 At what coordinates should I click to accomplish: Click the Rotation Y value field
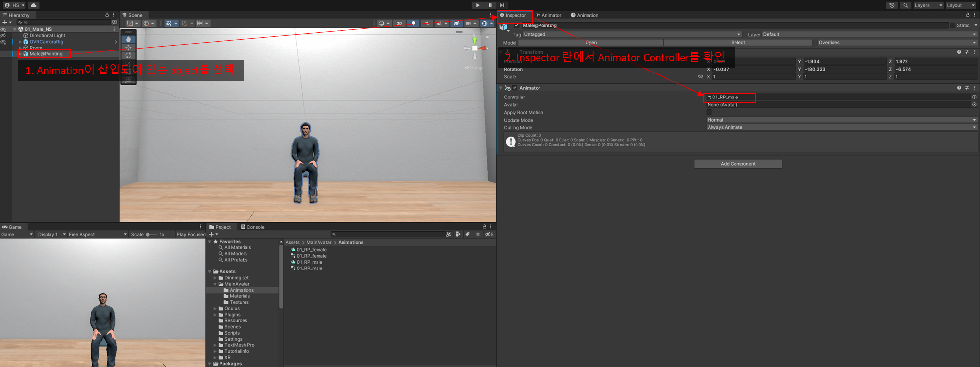(845, 69)
